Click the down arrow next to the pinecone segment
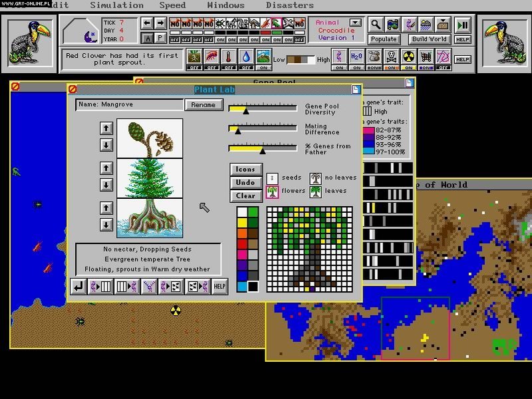The height and width of the screenshot is (399, 532). 106,144
